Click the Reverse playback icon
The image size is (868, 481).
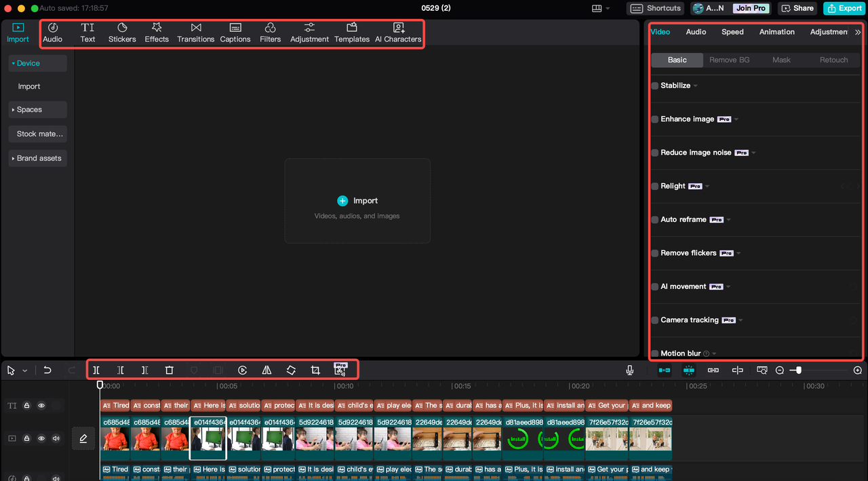tap(242, 370)
